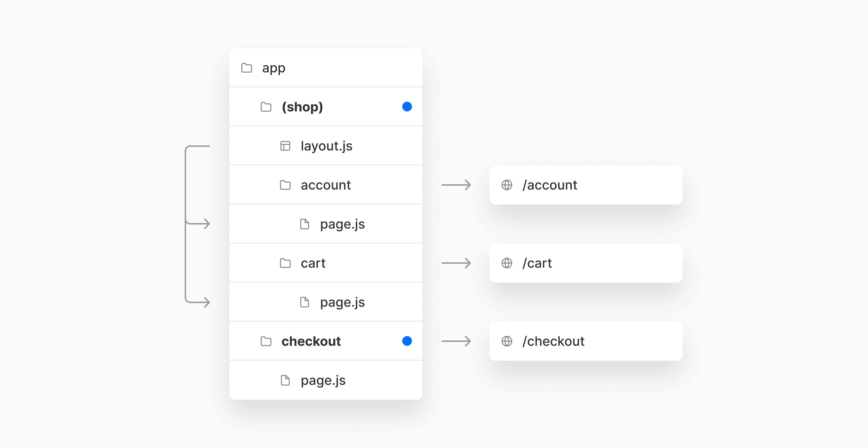Image resolution: width=868 pixels, height=448 pixels.
Task: Select page.js under the account folder
Action: [x=342, y=224]
